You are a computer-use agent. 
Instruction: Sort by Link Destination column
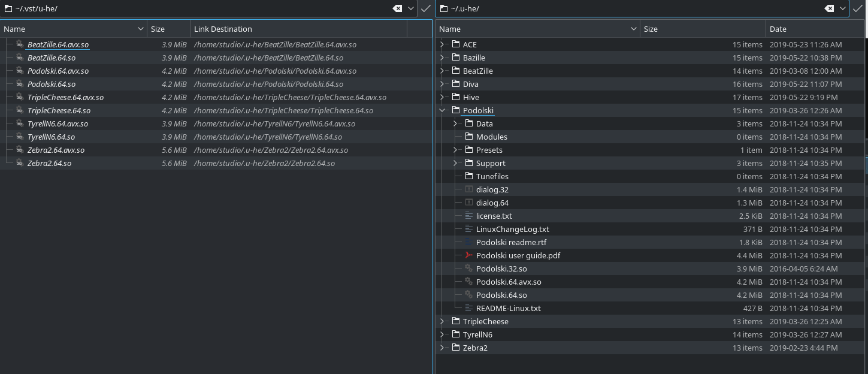(298, 29)
